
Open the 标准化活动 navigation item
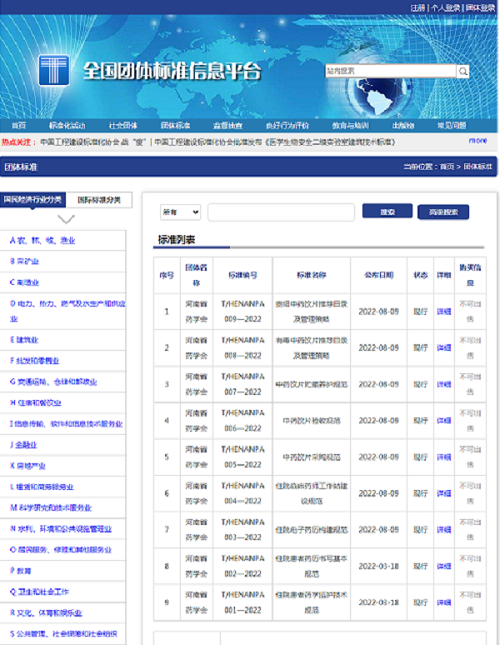67,125
